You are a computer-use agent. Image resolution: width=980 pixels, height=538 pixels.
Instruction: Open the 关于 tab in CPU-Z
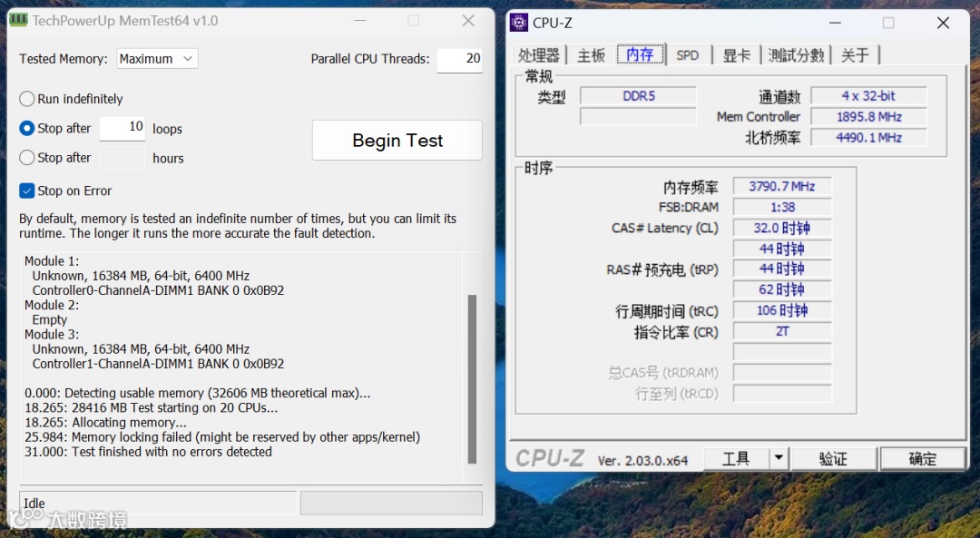(x=855, y=55)
